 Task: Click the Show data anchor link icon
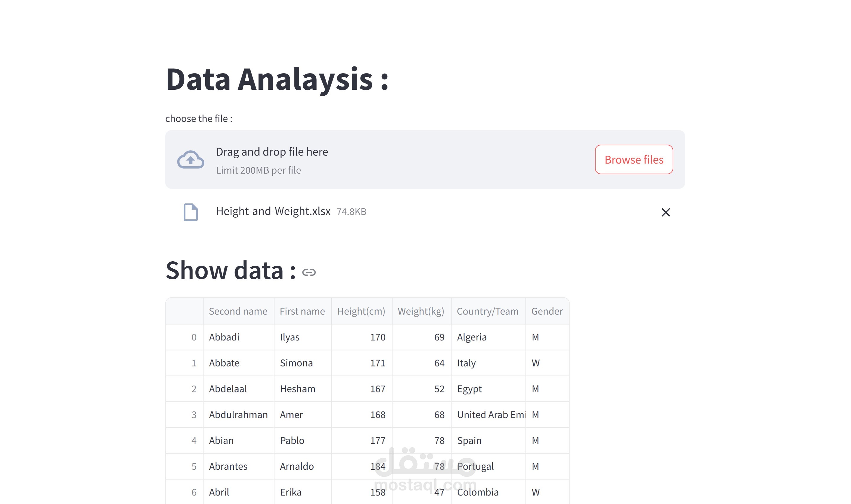pyautogui.click(x=309, y=273)
